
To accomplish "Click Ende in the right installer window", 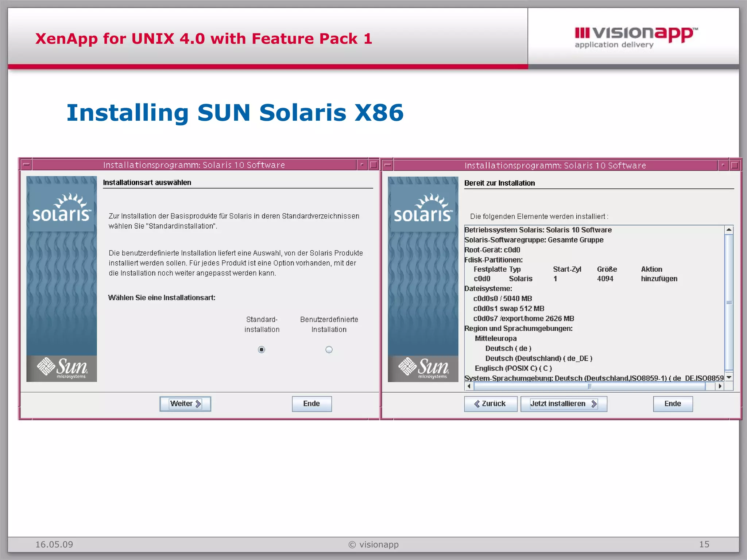I will (673, 404).
